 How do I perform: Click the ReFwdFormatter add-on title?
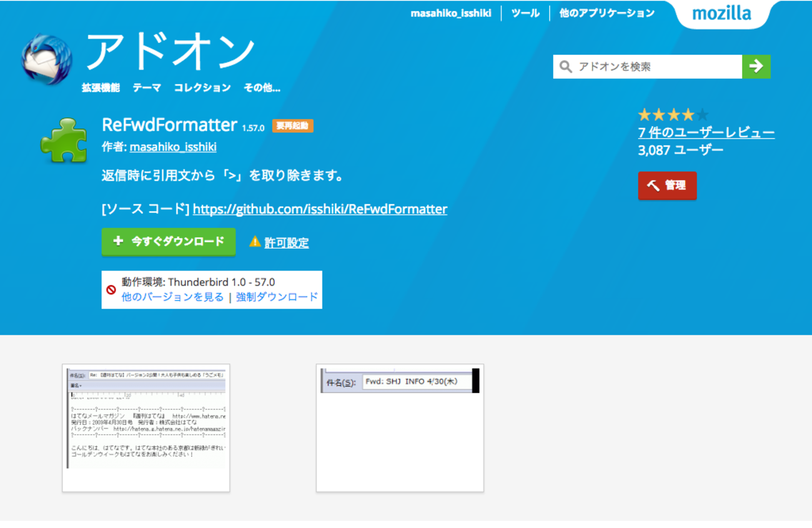169,124
